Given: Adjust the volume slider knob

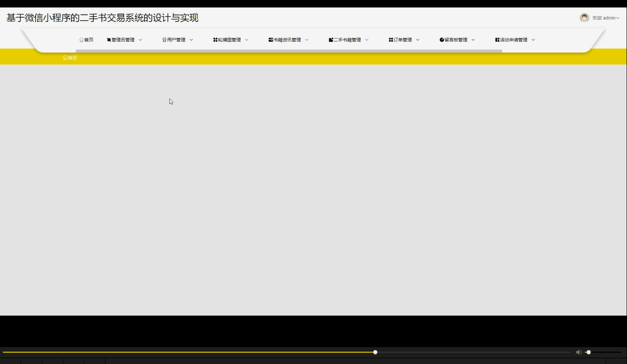Looking at the screenshot, I should click(x=589, y=352).
